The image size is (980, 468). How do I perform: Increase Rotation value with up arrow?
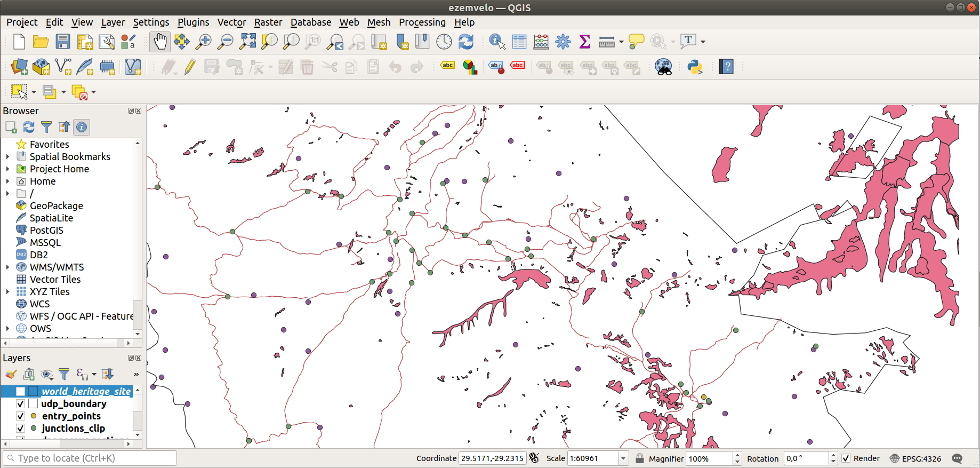coord(833,455)
